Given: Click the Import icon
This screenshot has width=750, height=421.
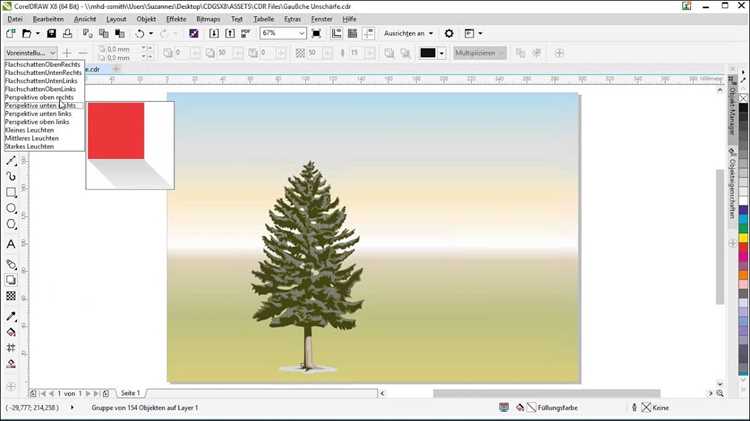Looking at the screenshot, I should 214,33.
